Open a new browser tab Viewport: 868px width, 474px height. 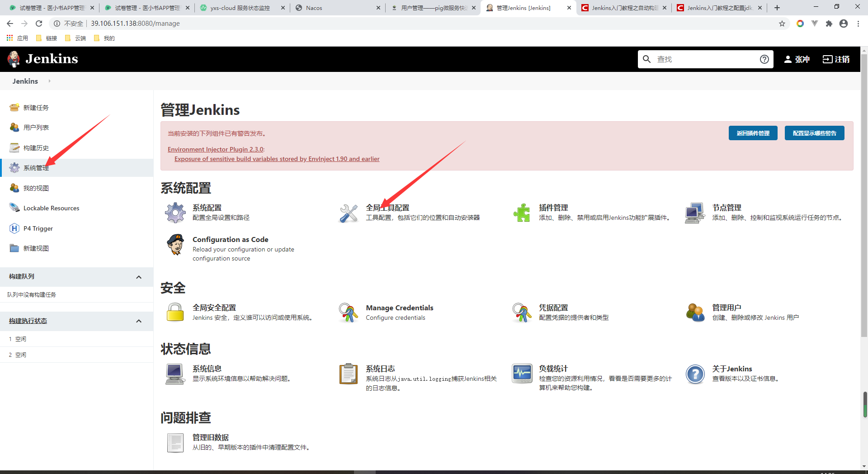pyautogui.click(x=777, y=8)
